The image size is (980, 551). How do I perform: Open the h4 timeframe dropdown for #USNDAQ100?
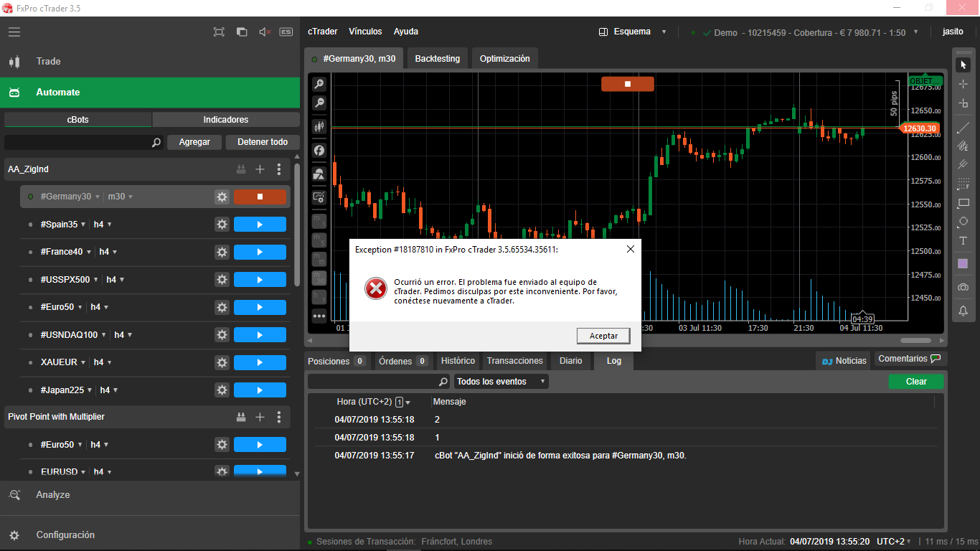click(130, 335)
